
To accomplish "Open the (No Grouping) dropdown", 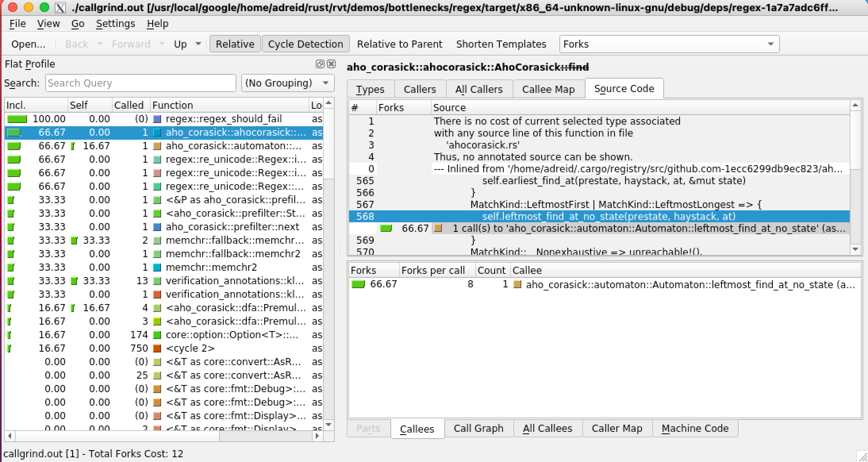I will (x=287, y=83).
